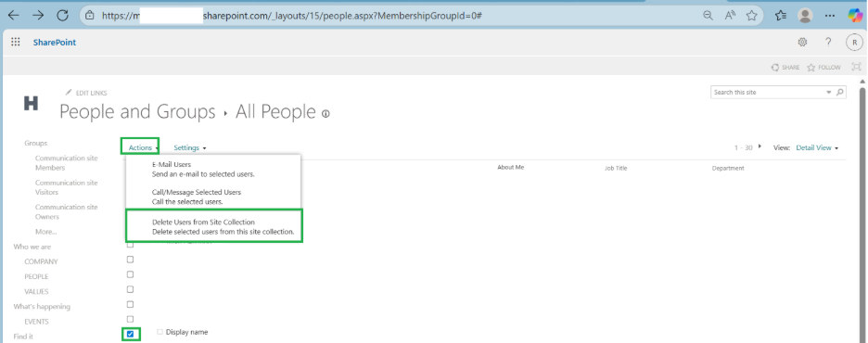Run site search with the magnifier icon

point(840,93)
